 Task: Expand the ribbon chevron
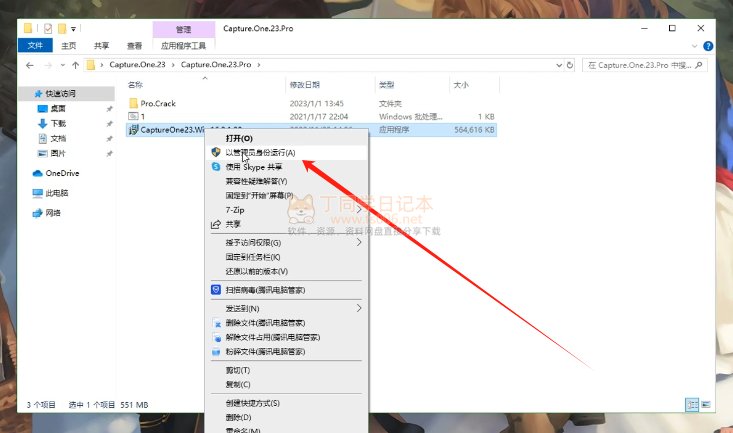(695, 46)
